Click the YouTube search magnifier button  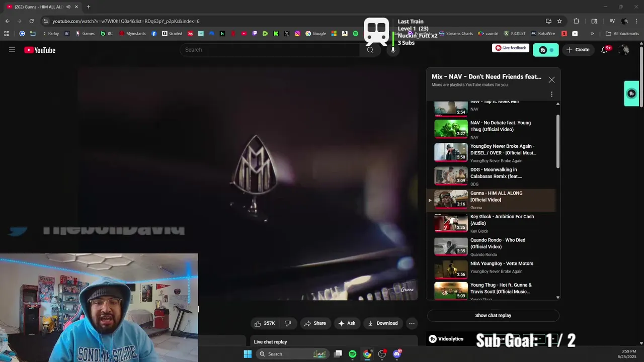370,50
